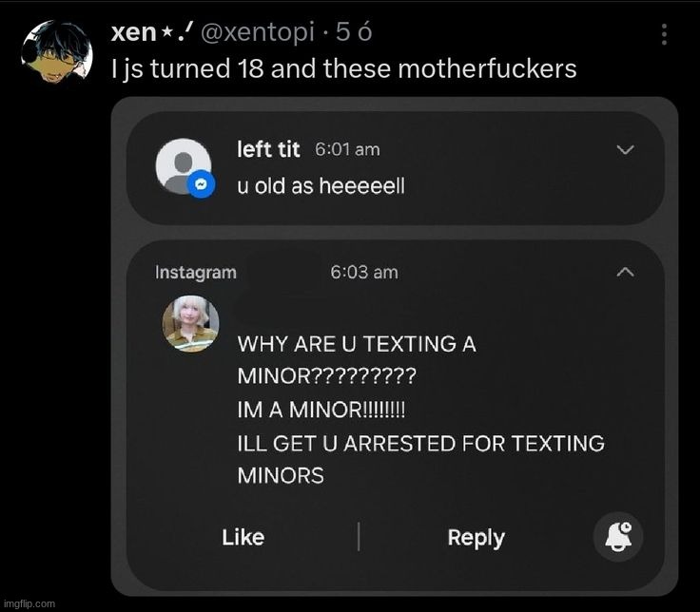
Task: Open the @xentopi handle link
Action: click(x=258, y=32)
